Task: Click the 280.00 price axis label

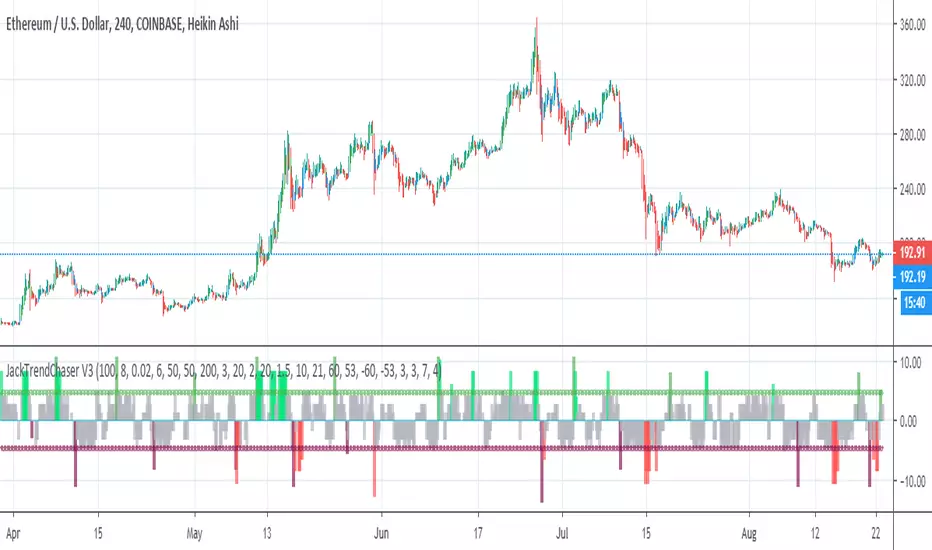Action: pos(912,134)
